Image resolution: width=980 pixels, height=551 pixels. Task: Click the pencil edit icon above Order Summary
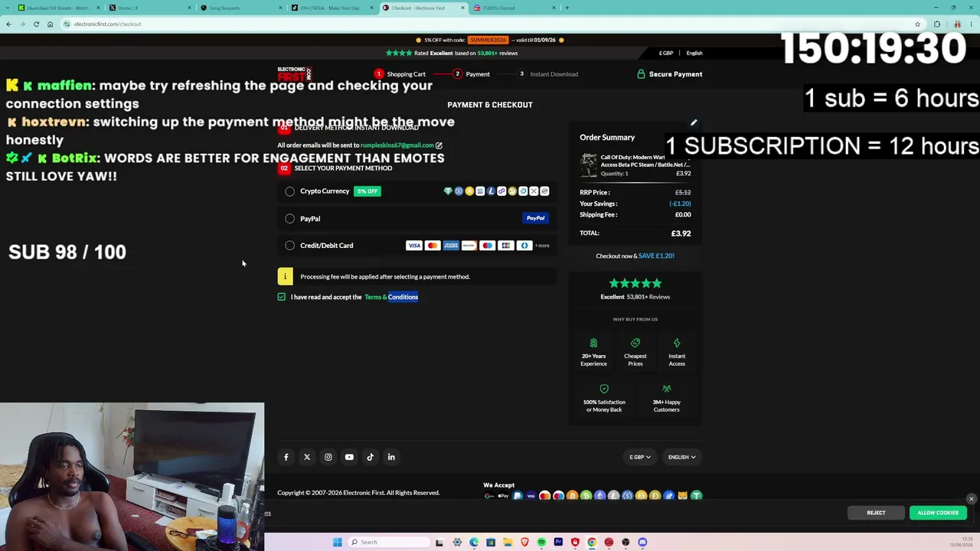(x=694, y=122)
